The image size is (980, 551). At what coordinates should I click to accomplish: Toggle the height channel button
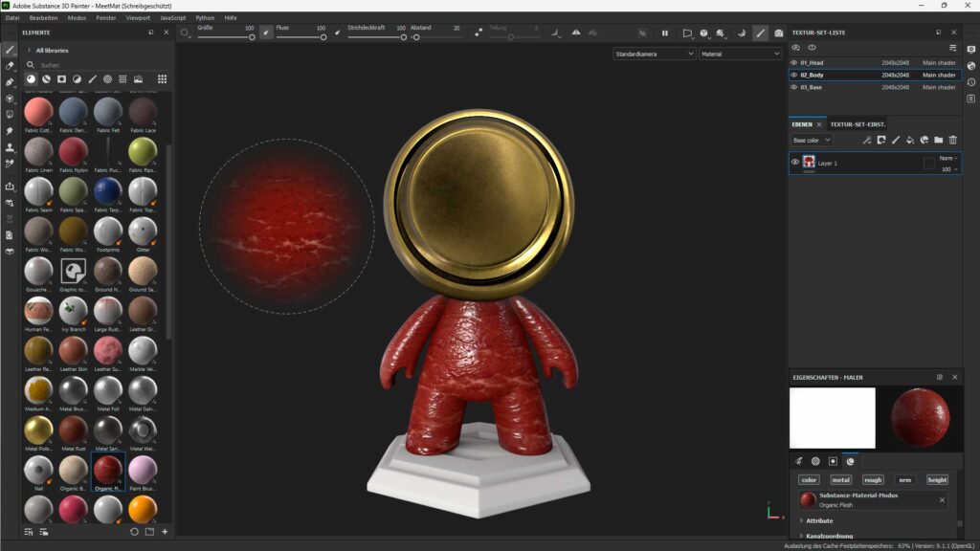pyautogui.click(x=937, y=480)
